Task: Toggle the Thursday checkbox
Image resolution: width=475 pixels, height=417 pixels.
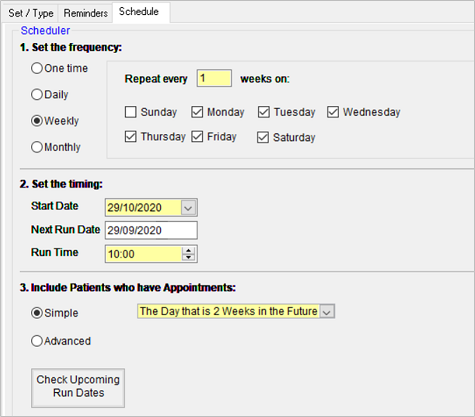Action: click(x=130, y=136)
